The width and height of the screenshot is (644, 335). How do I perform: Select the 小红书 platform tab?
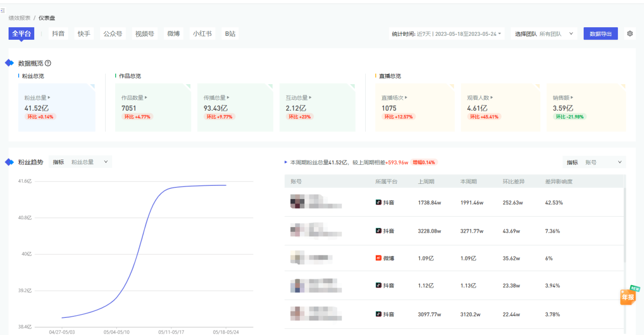[202, 34]
